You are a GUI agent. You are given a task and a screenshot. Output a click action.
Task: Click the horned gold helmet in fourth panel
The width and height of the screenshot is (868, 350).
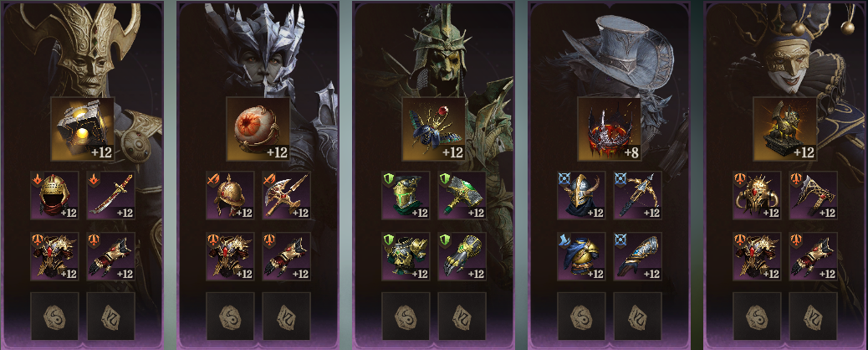(581, 195)
